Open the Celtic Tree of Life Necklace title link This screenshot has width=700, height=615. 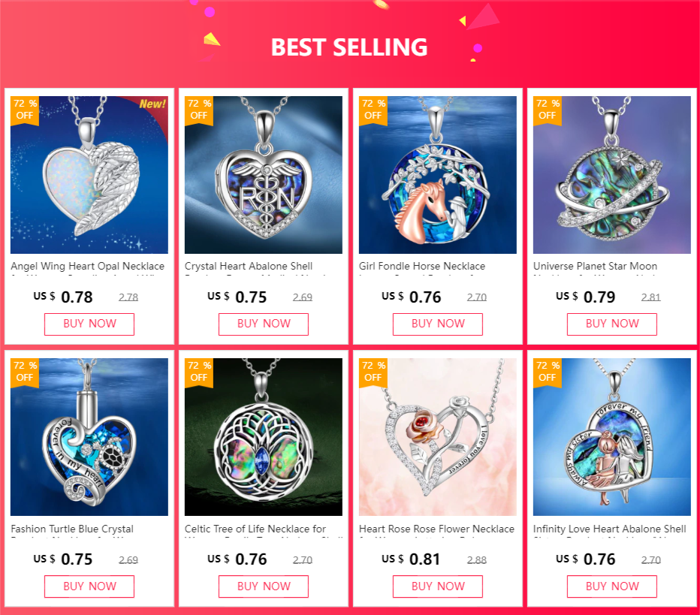[x=255, y=529]
